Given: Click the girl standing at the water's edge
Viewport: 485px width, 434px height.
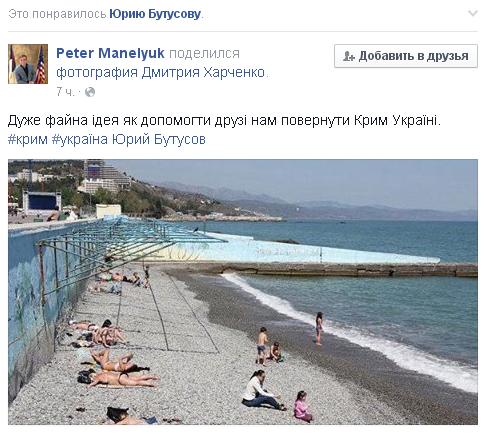Looking at the screenshot, I should 319,328.
